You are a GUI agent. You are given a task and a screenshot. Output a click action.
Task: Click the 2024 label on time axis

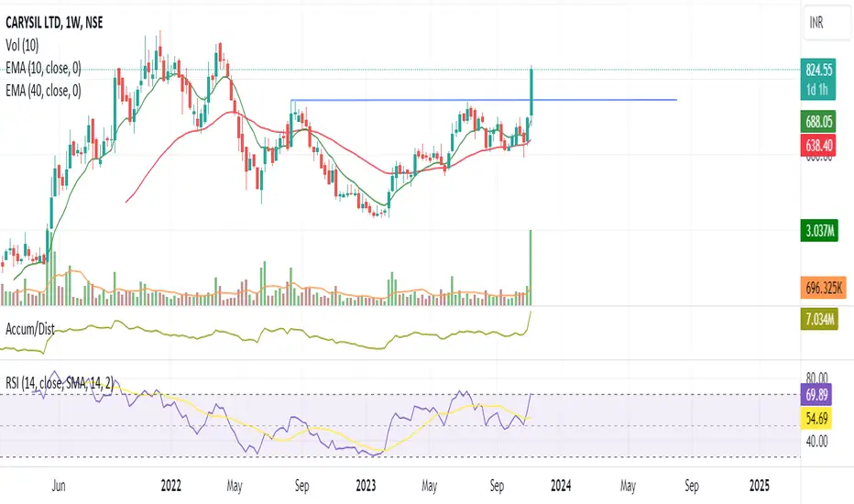pyautogui.click(x=561, y=486)
